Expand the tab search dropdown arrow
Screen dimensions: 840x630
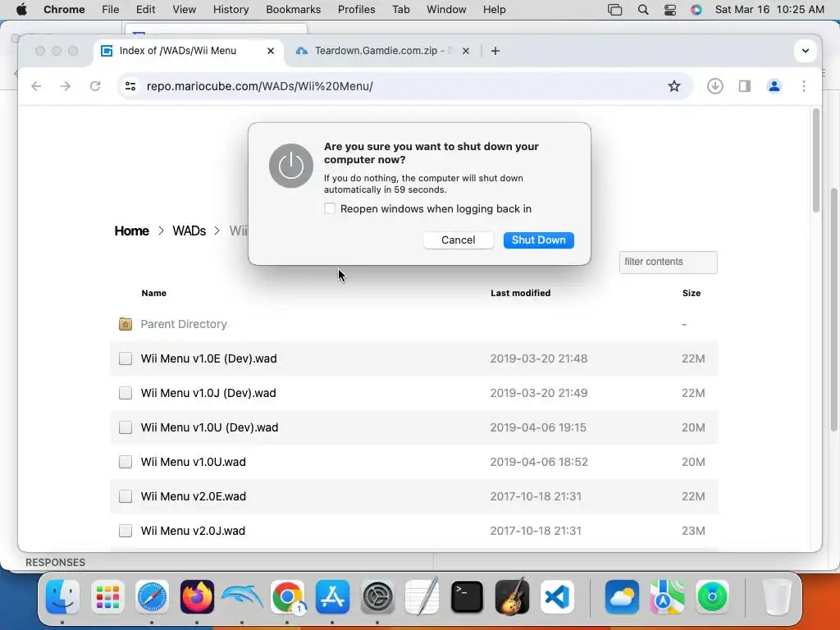806,51
